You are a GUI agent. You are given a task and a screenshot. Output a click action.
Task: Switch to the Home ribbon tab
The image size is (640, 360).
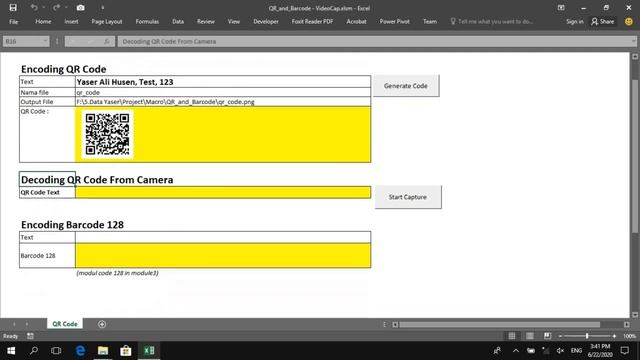pos(43,22)
